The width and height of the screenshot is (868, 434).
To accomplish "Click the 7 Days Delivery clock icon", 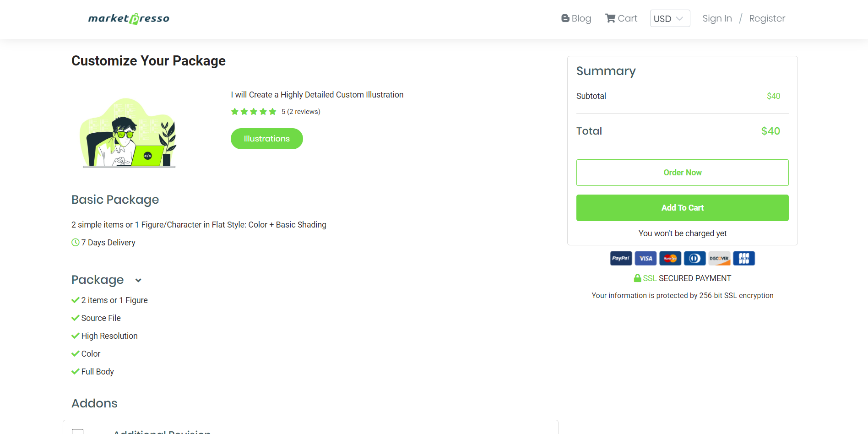I will pyautogui.click(x=76, y=242).
